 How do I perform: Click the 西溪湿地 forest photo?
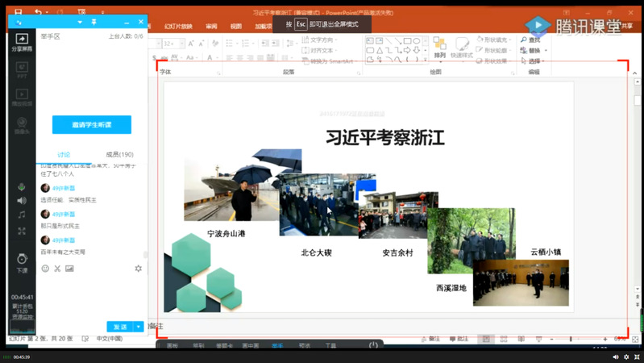click(471, 234)
